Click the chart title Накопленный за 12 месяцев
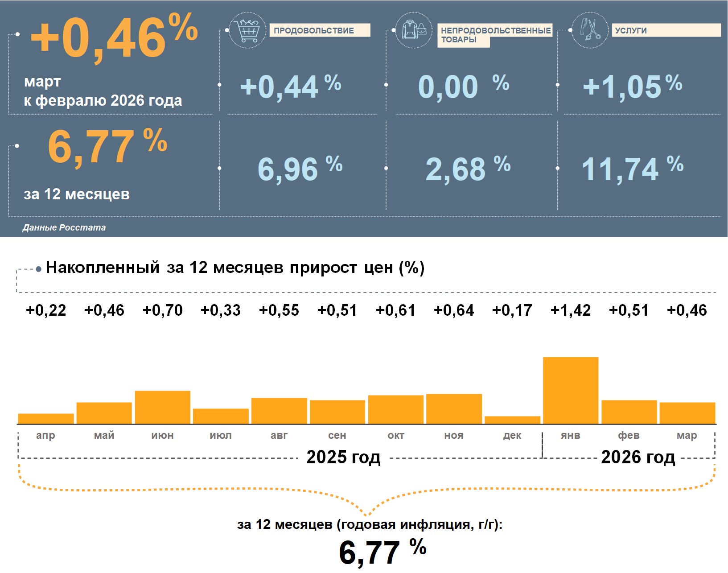Image resolution: width=728 pixels, height=573 pixels. click(x=235, y=268)
